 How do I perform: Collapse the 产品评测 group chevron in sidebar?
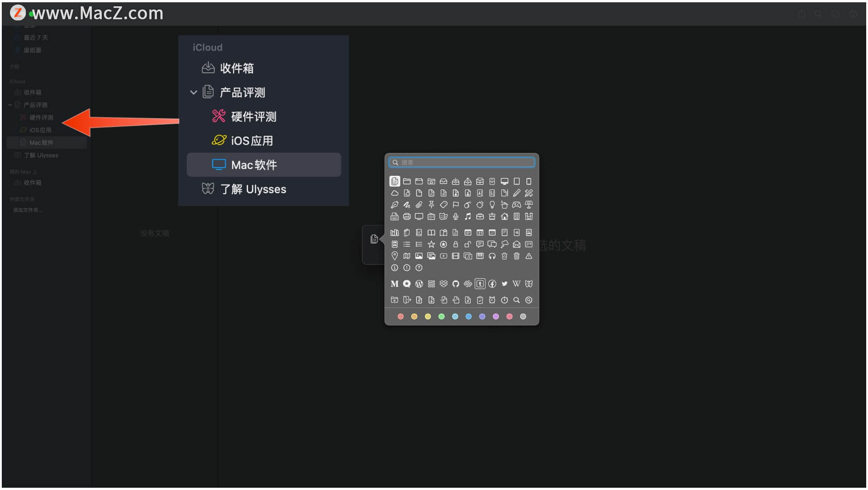point(10,105)
